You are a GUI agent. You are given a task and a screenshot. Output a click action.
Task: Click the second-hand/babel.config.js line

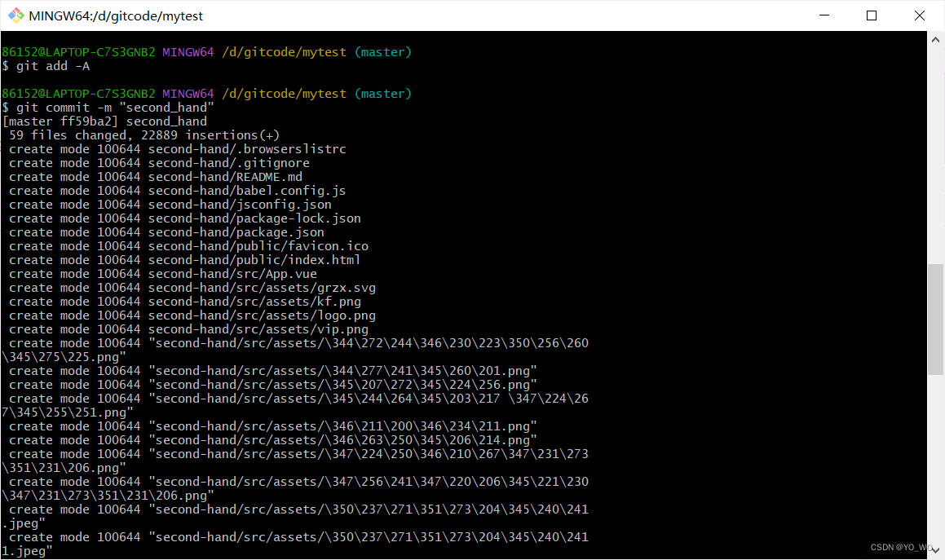click(x=178, y=191)
